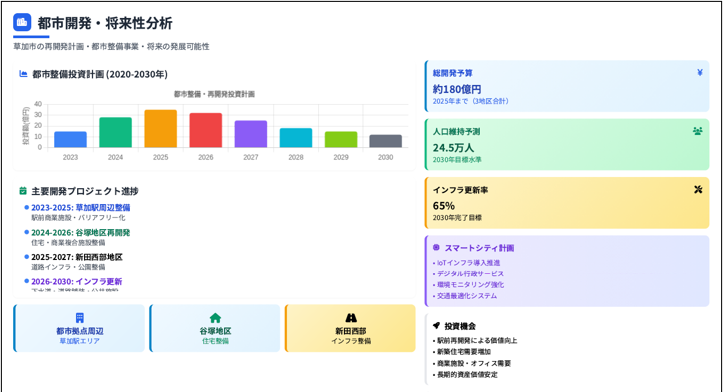Screen dimensions: 723x392
Task: Click the text 道路インフラ・公園整備
Action: 68,267
